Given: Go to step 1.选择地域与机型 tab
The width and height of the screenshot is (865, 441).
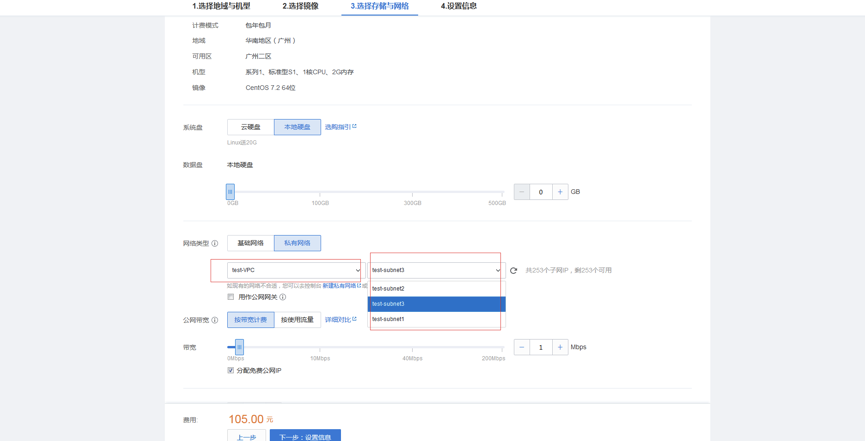Looking at the screenshot, I should point(221,6).
